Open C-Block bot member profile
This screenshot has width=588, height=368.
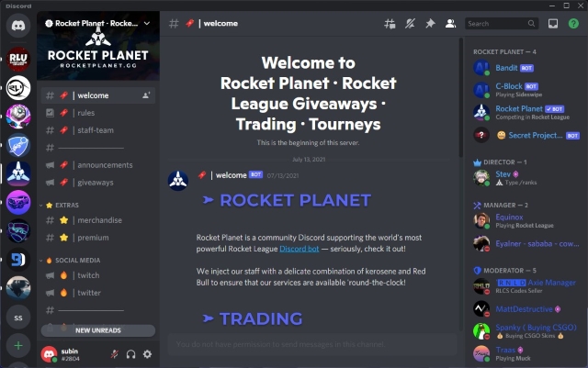525,90
